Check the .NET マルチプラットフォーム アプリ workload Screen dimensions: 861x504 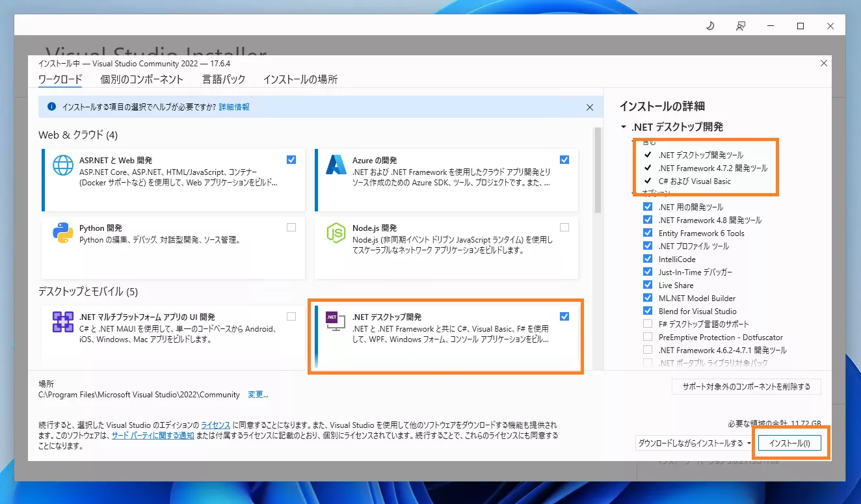pyautogui.click(x=291, y=316)
